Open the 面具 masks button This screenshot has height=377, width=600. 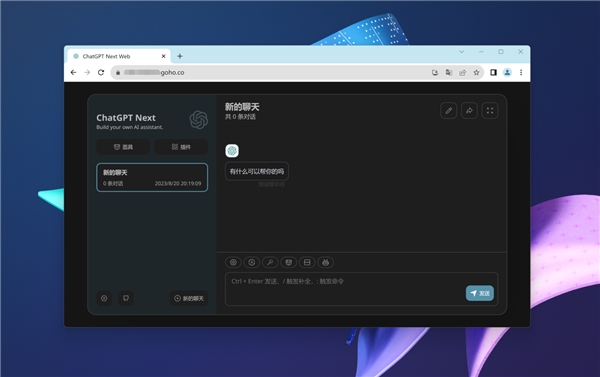click(123, 147)
